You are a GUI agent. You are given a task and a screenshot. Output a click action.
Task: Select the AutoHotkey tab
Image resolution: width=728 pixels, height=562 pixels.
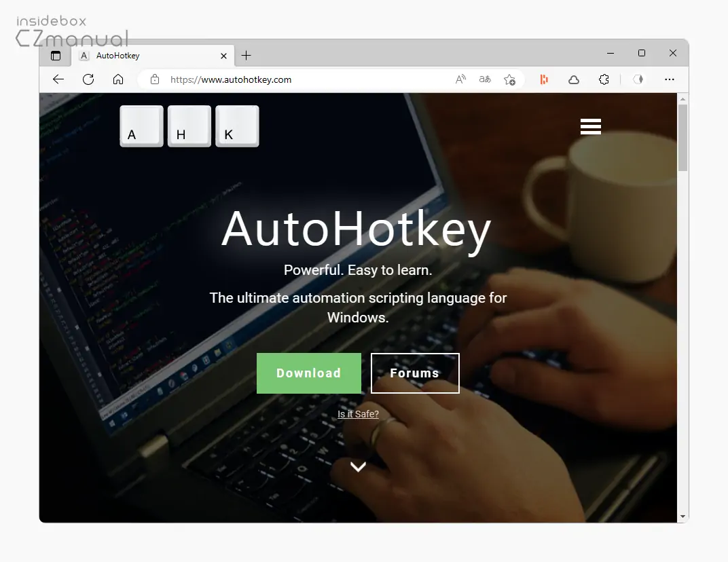pyautogui.click(x=152, y=56)
